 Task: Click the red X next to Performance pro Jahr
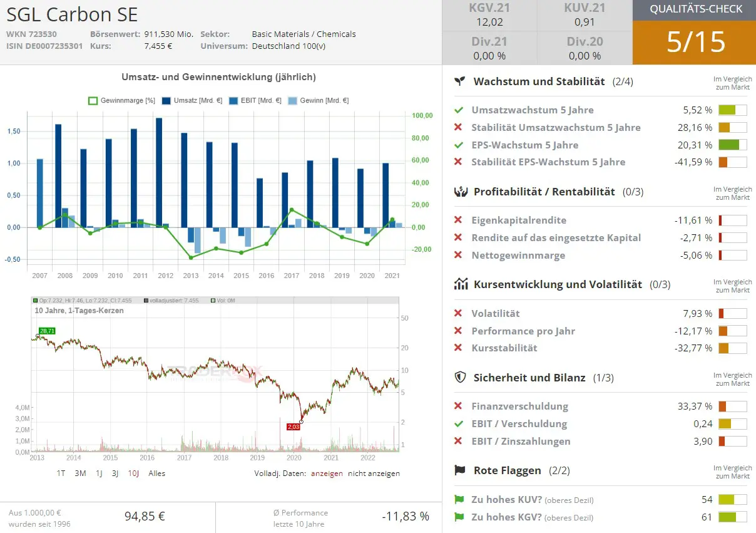pos(459,331)
